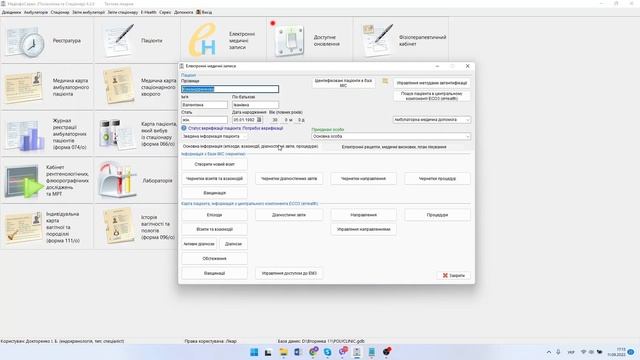This screenshot has height=360, width=640.
Task: Click Управління методами автентифікації button
Action: 432,83
